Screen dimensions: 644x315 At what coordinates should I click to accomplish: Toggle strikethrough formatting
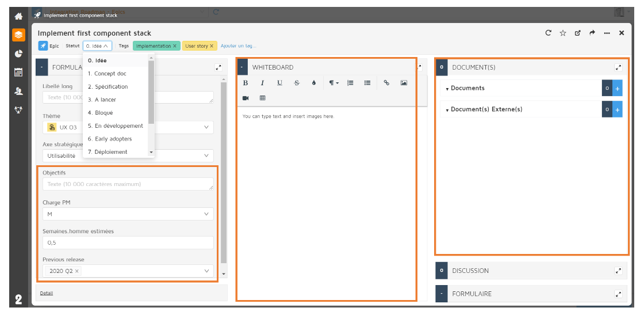click(297, 83)
